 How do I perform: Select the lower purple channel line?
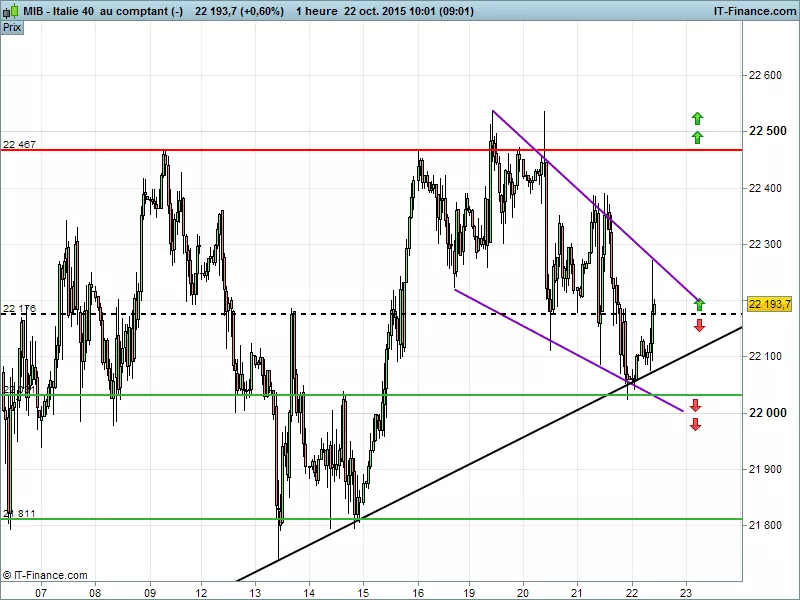click(x=569, y=350)
